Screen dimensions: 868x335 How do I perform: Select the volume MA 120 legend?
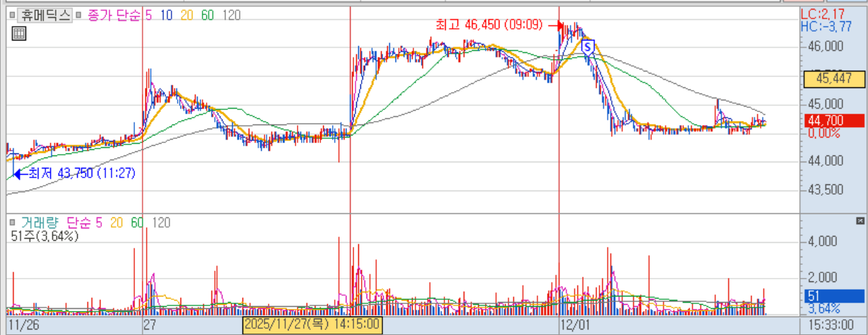pyautogui.click(x=161, y=222)
